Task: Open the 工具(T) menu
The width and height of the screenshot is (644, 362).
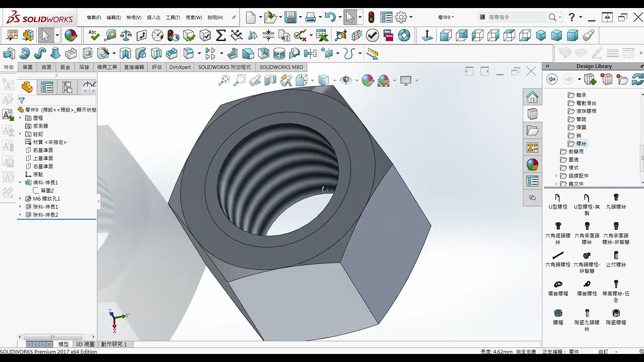Action: tap(173, 17)
